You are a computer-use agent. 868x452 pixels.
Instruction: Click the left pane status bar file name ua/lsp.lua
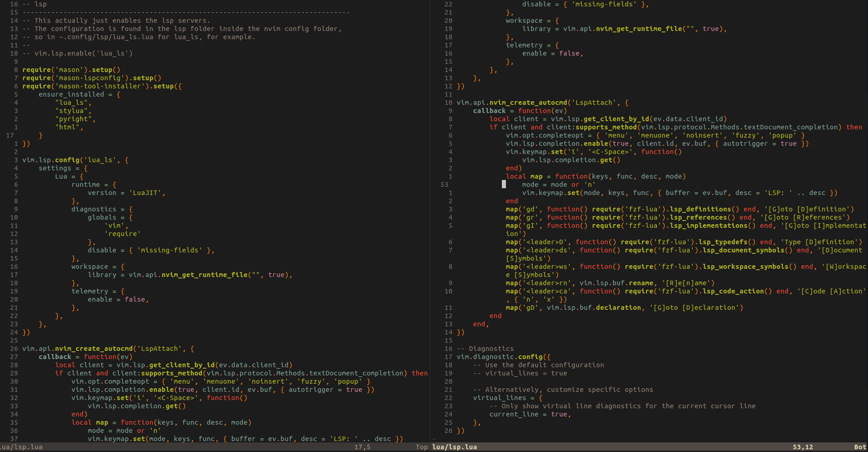pos(21,447)
